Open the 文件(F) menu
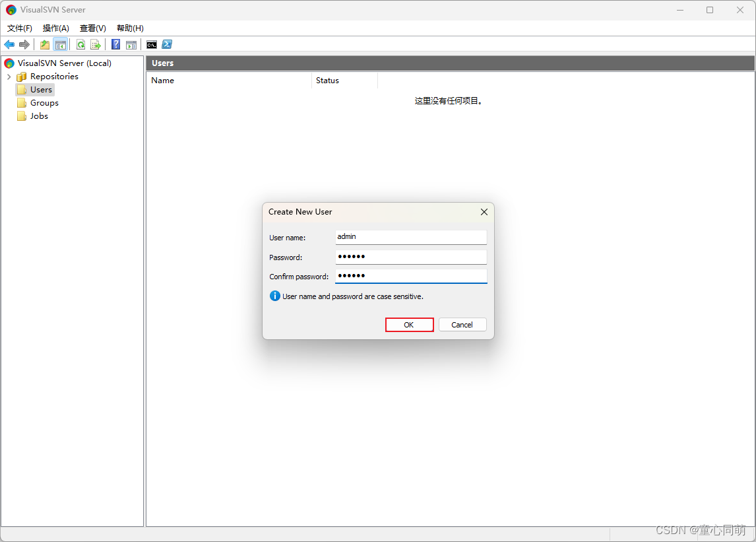The height and width of the screenshot is (542, 756). [19, 28]
